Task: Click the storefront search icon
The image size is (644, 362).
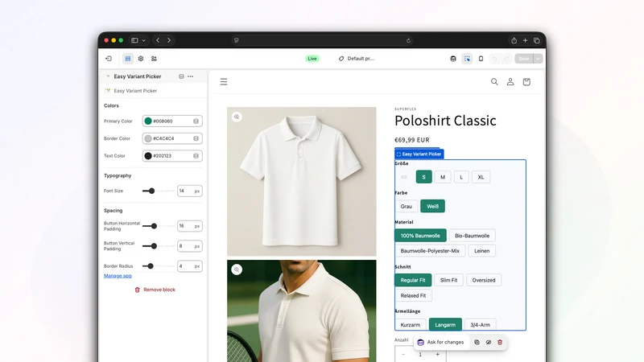Action: coord(494,82)
